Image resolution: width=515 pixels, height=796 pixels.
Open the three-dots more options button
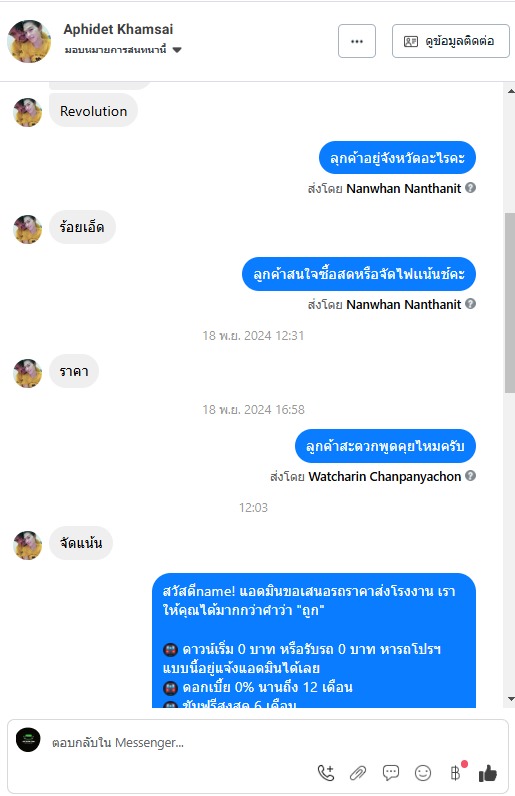357,41
